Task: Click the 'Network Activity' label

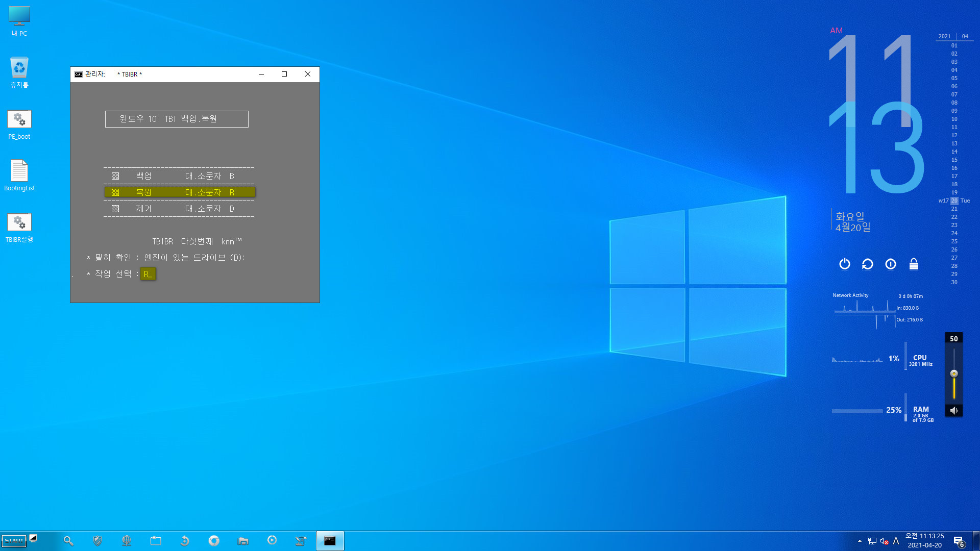Action: point(850,295)
